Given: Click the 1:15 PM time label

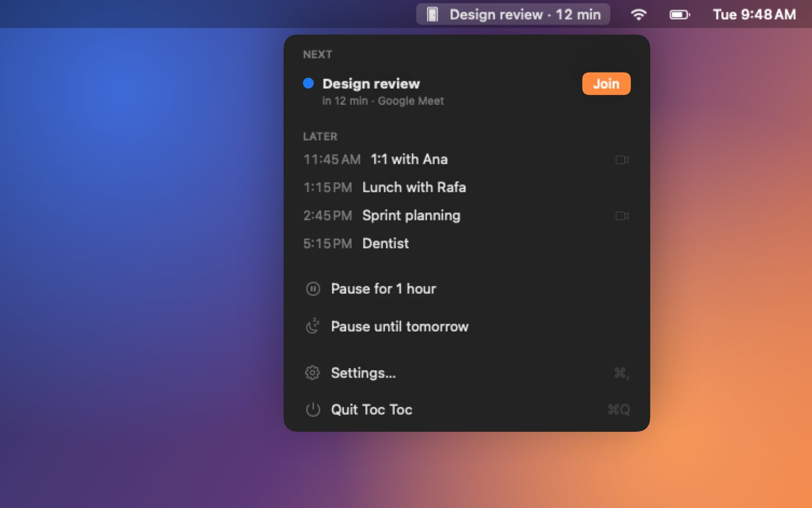Looking at the screenshot, I should pyautogui.click(x=327, y=187).
